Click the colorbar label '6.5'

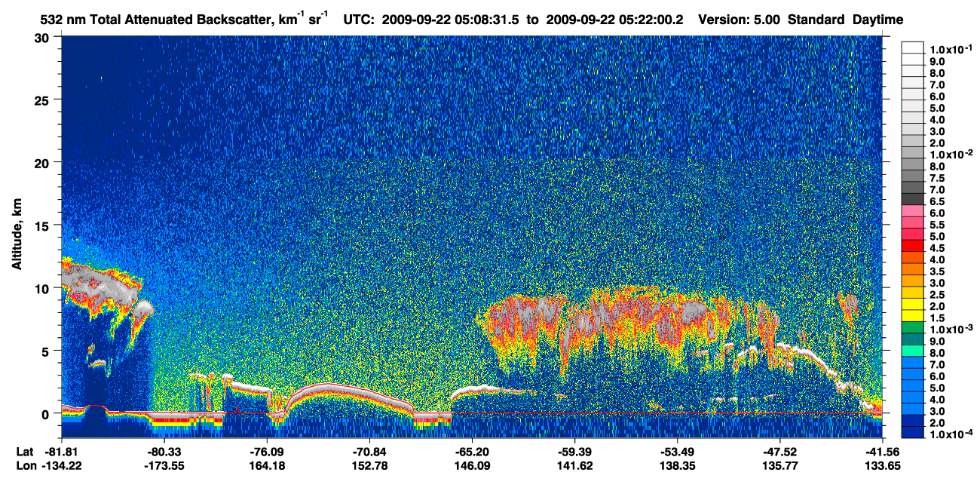[936, 201]
